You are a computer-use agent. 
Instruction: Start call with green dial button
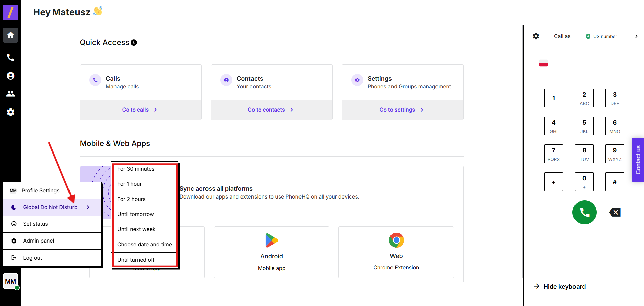coord(584,212)
